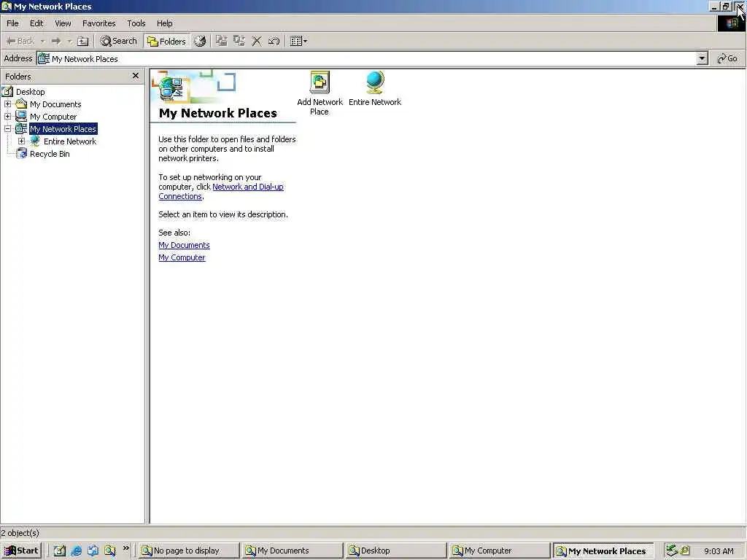The height and width of the screenshot is (560, 747).
Task: Click Show Desktop quick launch icon
Action: pos(60,551)
